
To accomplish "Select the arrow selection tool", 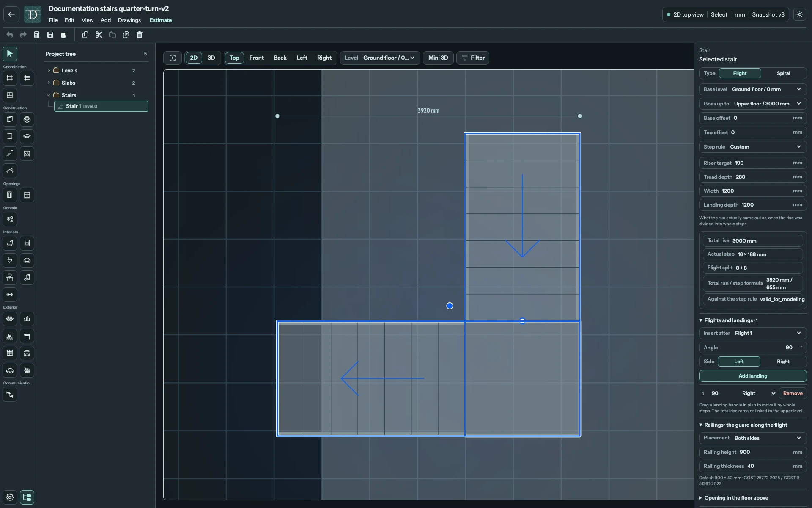I will pos(10,54).
